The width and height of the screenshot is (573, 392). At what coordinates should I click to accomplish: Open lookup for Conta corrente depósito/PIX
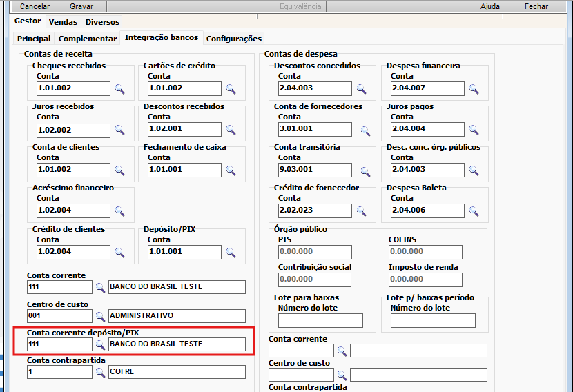(x=100, y=344)
